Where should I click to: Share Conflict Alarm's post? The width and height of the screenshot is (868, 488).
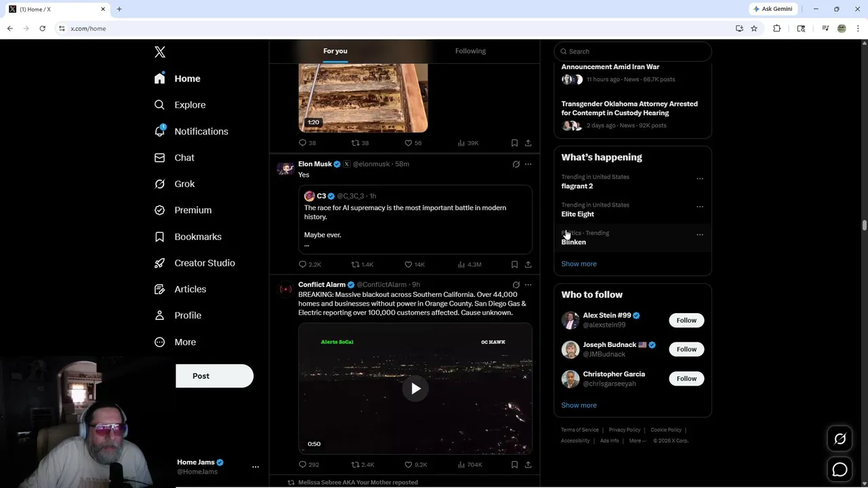pos(528,464)
